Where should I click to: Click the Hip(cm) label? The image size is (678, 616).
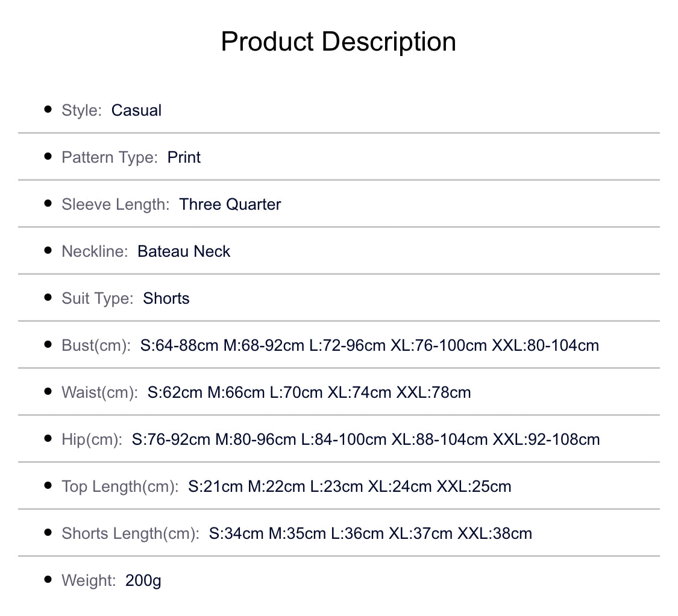coord(92,439)
